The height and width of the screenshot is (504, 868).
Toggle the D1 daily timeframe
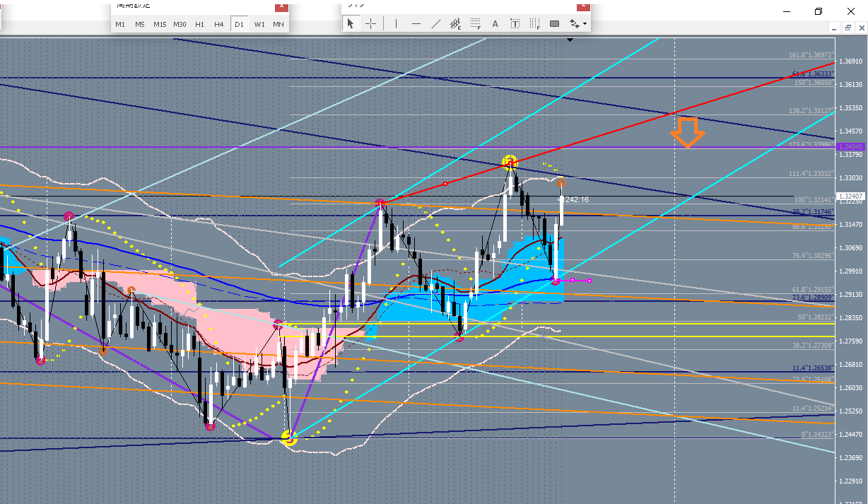[x=239, y=24]
